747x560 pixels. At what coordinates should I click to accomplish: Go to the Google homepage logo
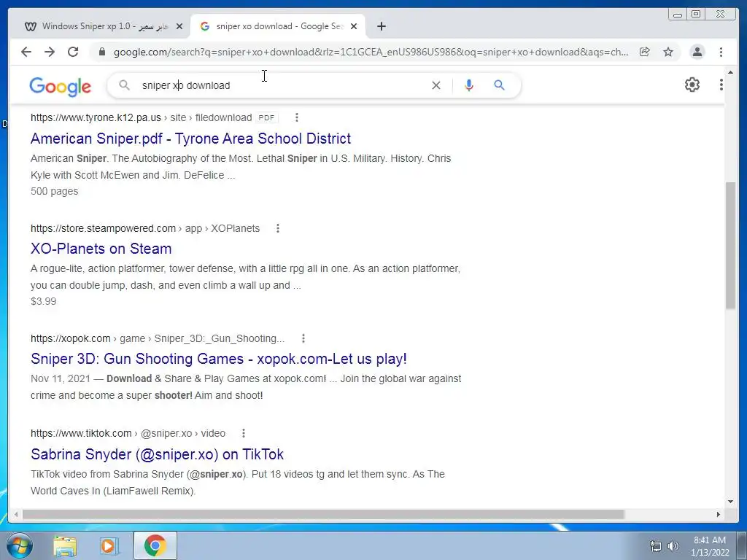pyautogui.click(x=60, y=87)
